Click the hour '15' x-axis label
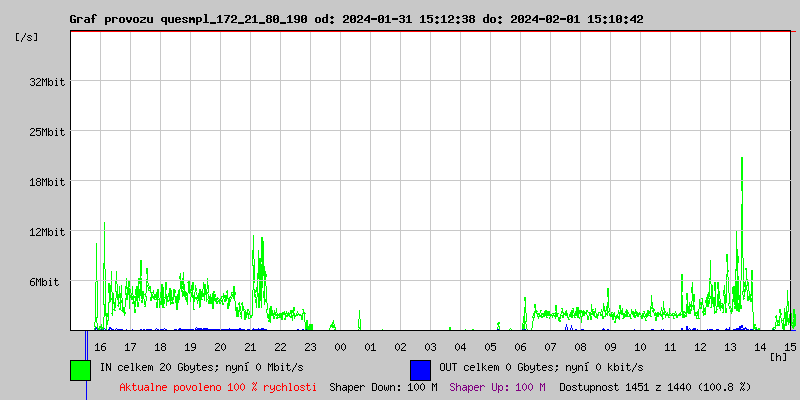Viewport: 800px width, 400px height. [790, 347]
